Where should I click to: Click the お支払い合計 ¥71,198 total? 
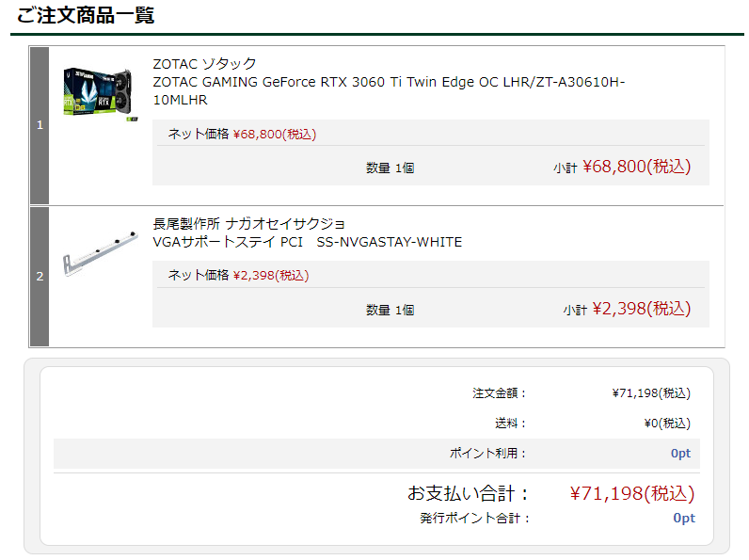[632, 493]
